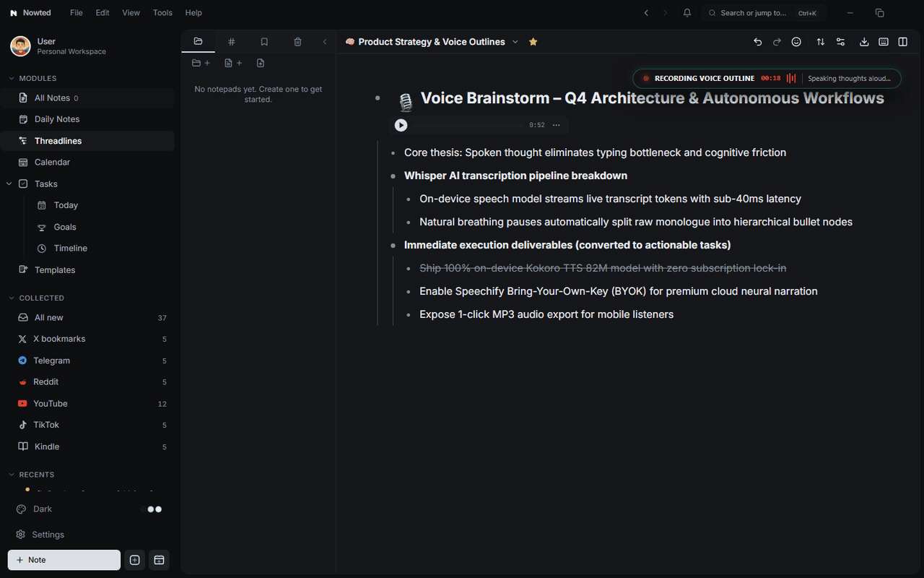Open the keyboard shortcuts icon
924x578 pixels.
(x=884, y=42)
